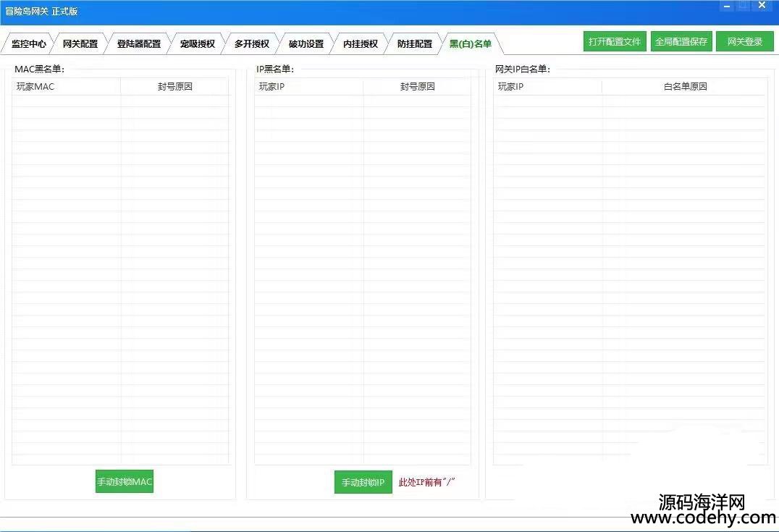
Task: Go to the 宠吸授权 tab
Action: [197, 43]
